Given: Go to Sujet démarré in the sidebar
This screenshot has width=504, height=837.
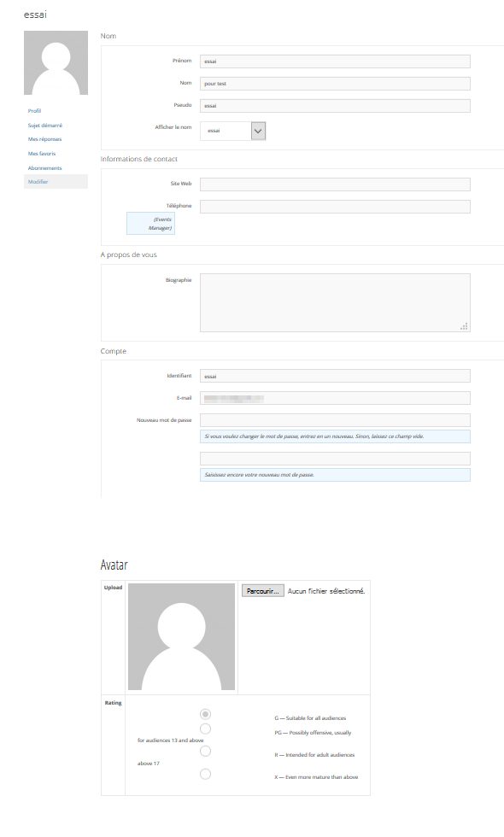Looking at the screenshot, I should 44,126.
